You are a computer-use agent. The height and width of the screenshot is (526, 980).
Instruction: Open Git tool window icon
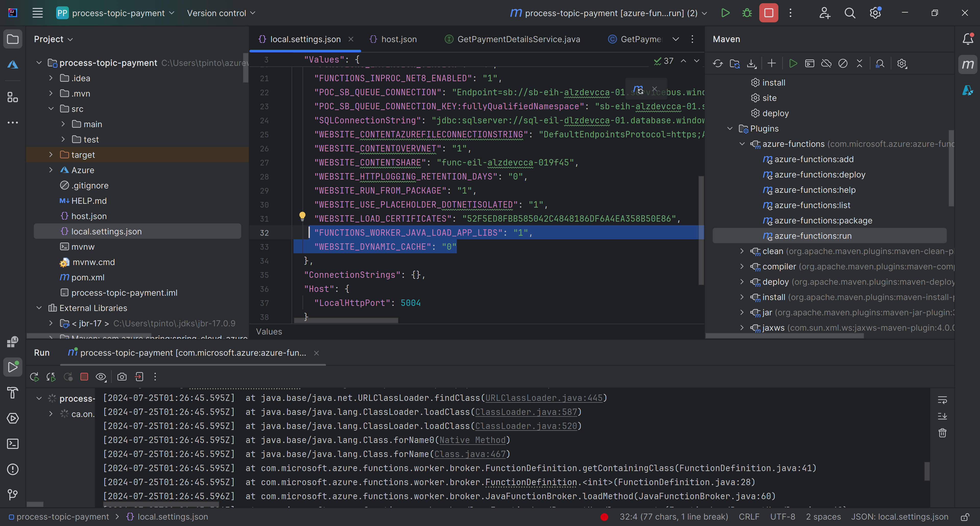click(13, 494)
